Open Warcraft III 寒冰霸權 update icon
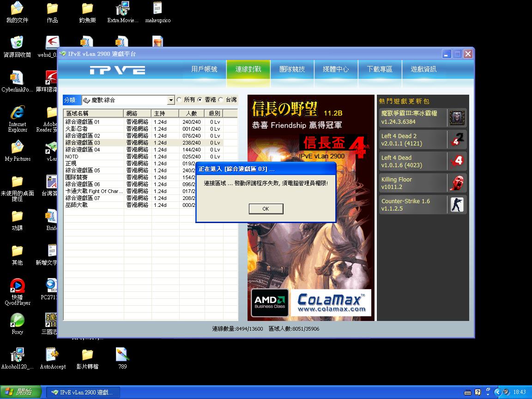532x399 pixels. pyautogui.click(x=457, y=118)
